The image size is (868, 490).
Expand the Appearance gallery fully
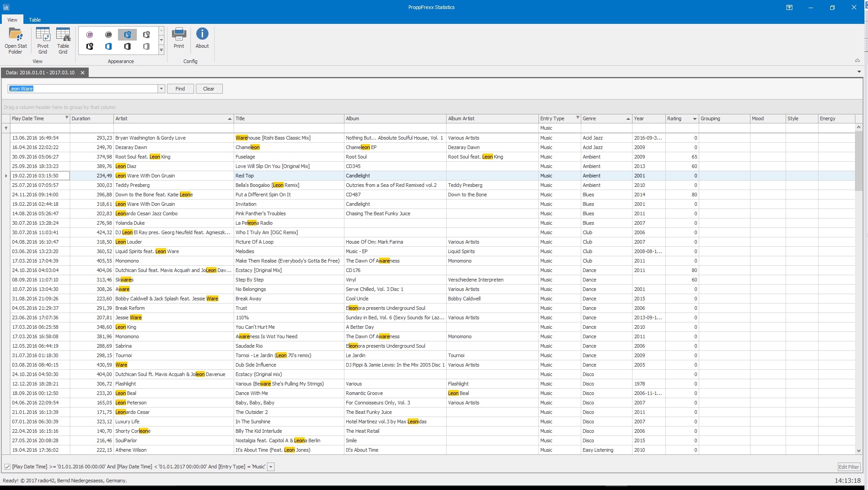pyautogui.click(x=161, y=50)
